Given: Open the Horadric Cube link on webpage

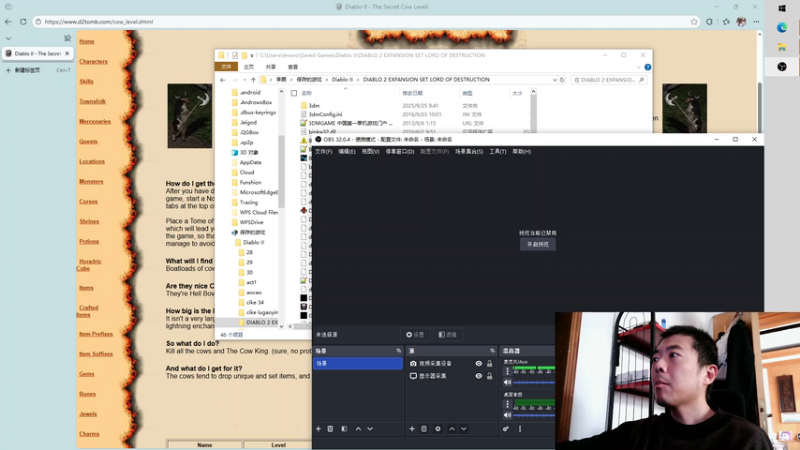Looking at the screenshot, I should pos(89,265).
